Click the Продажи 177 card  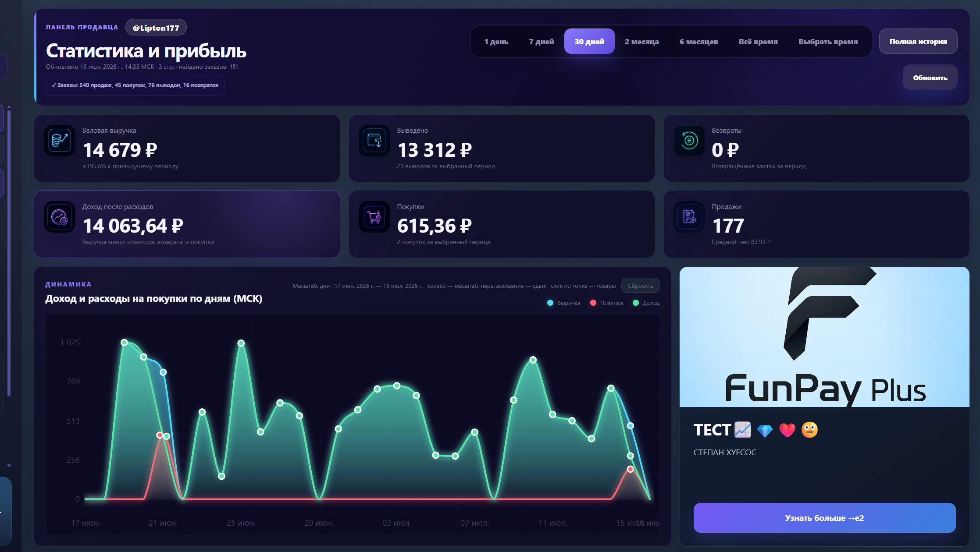click(816, 224)
